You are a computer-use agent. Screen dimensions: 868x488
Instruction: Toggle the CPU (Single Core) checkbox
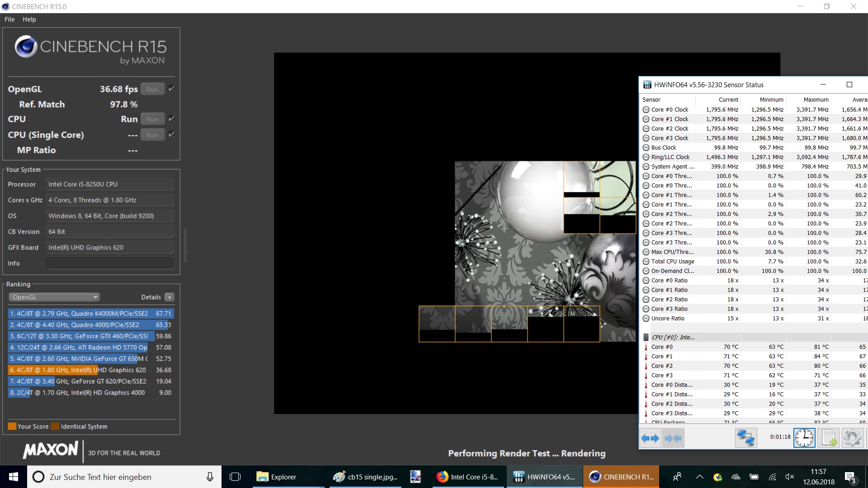(x=171, y=134)
